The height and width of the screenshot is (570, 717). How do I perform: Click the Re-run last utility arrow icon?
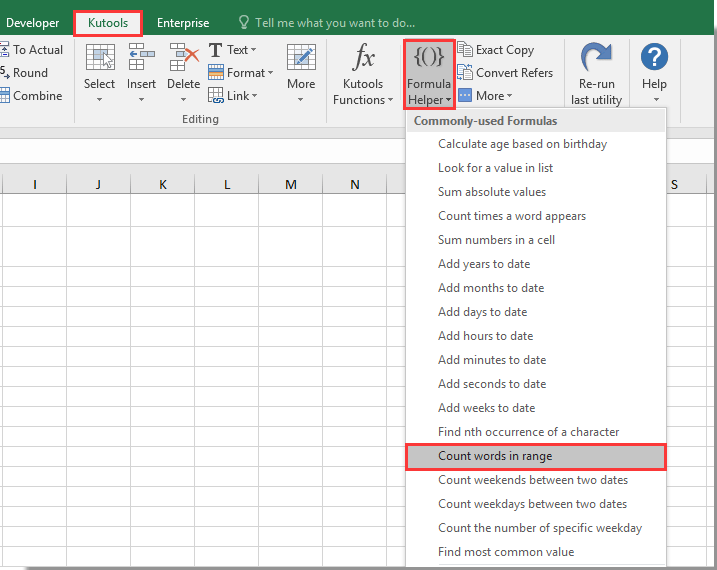[x=596, y=57]
